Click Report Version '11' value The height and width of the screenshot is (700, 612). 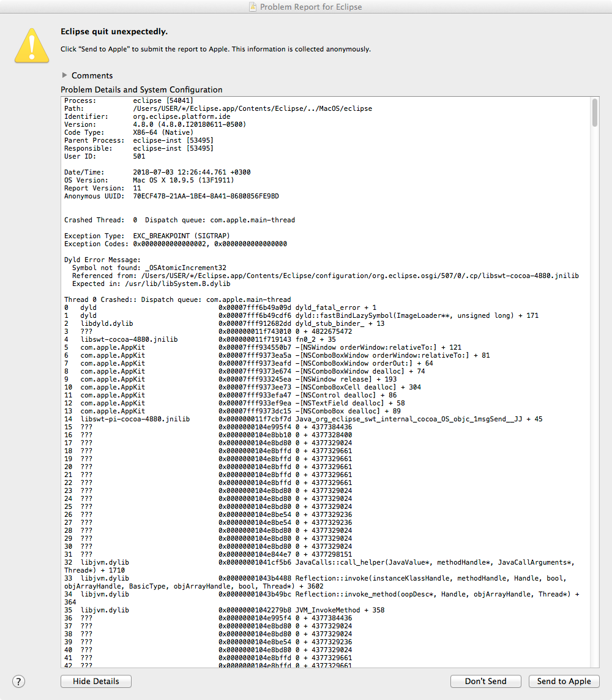tap(137, 189)
